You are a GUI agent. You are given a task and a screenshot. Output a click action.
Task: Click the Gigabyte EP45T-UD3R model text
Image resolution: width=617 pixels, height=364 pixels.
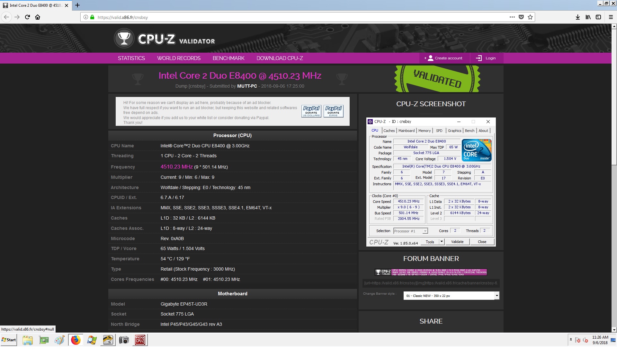click(184, 304)
